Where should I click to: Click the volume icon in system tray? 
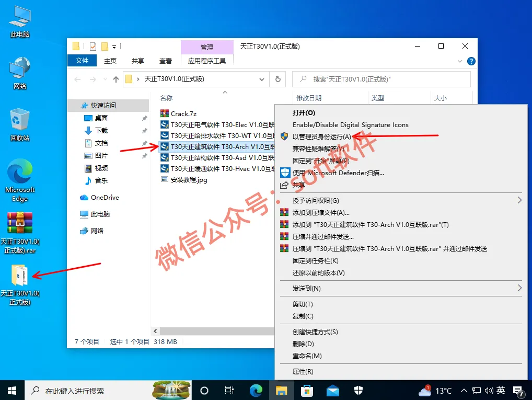pos(489,391)
